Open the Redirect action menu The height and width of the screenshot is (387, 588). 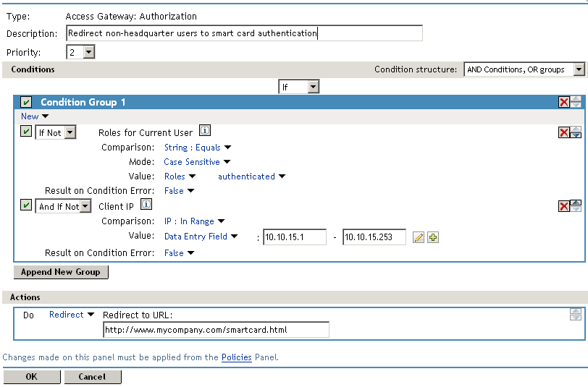click(x=72, y=315)
